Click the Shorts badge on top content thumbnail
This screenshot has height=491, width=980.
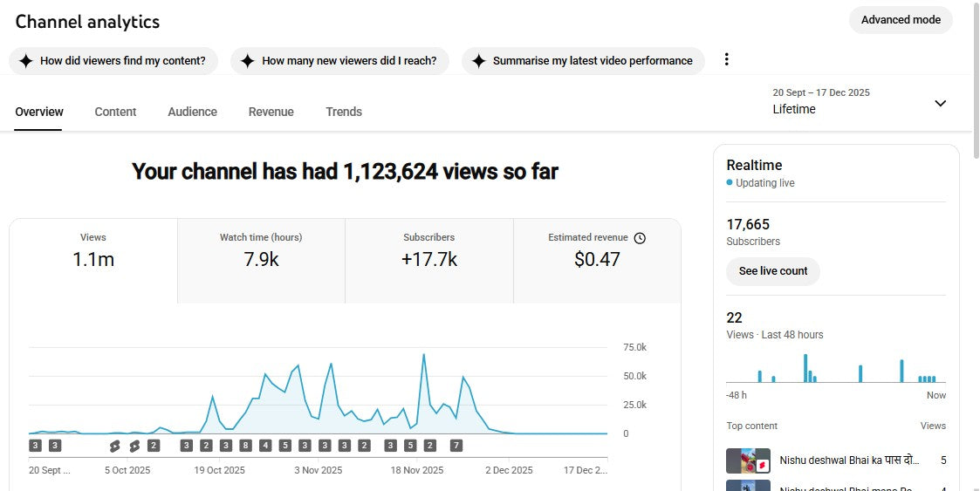click(x=763, y=466)
